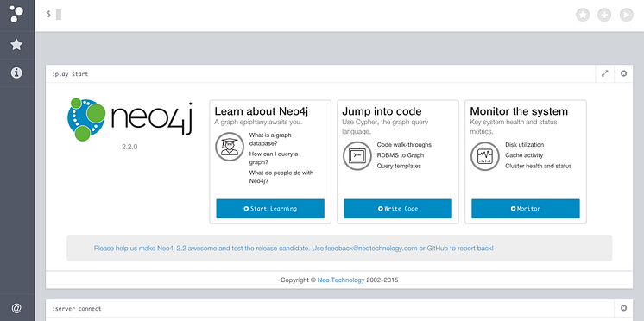Expand the :play start frame to fullscreen
The height and width of the screenshot is (321, 644).
[x=605, y=74]
